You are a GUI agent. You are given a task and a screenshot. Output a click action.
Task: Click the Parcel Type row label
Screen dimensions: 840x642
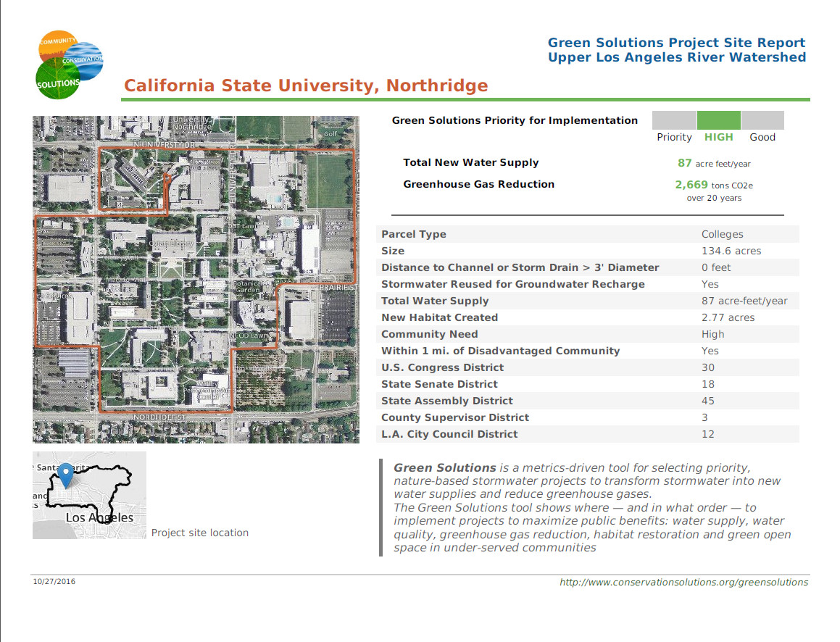pos(414,234)
